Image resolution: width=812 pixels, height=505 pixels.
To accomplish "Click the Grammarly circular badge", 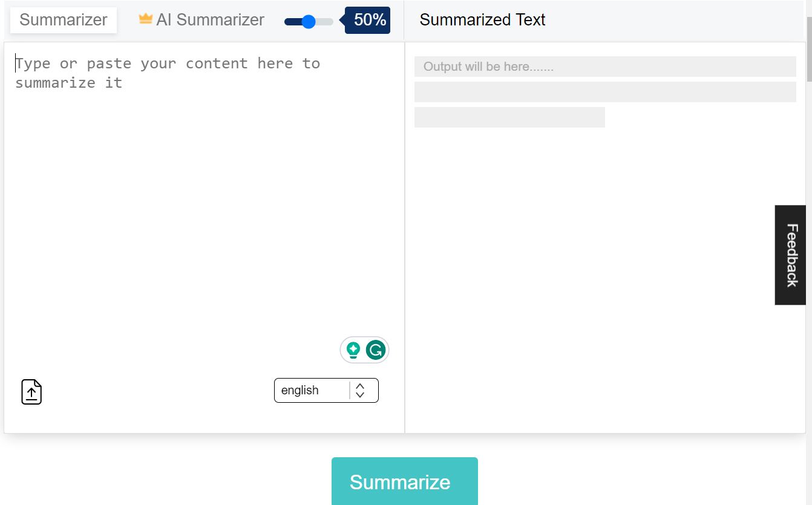I will tap(375, 350).
